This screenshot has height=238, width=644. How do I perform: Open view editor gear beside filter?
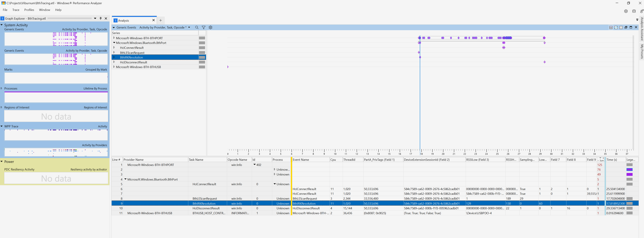point(211,27)
